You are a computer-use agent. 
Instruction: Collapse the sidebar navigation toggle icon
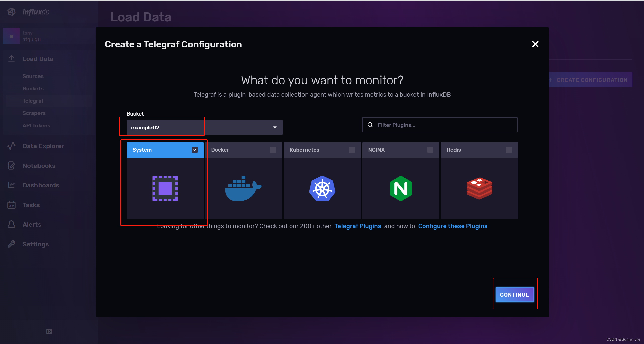49,331
